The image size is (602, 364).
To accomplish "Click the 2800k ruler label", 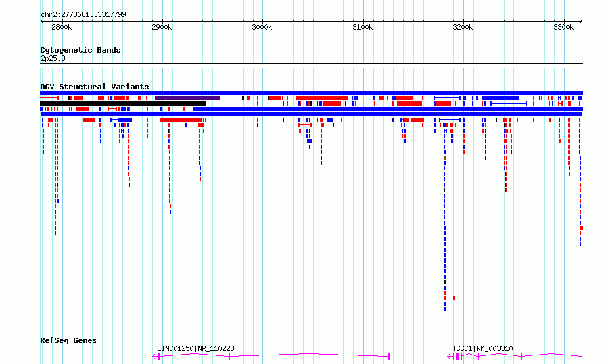I will [x=62, y=27].
